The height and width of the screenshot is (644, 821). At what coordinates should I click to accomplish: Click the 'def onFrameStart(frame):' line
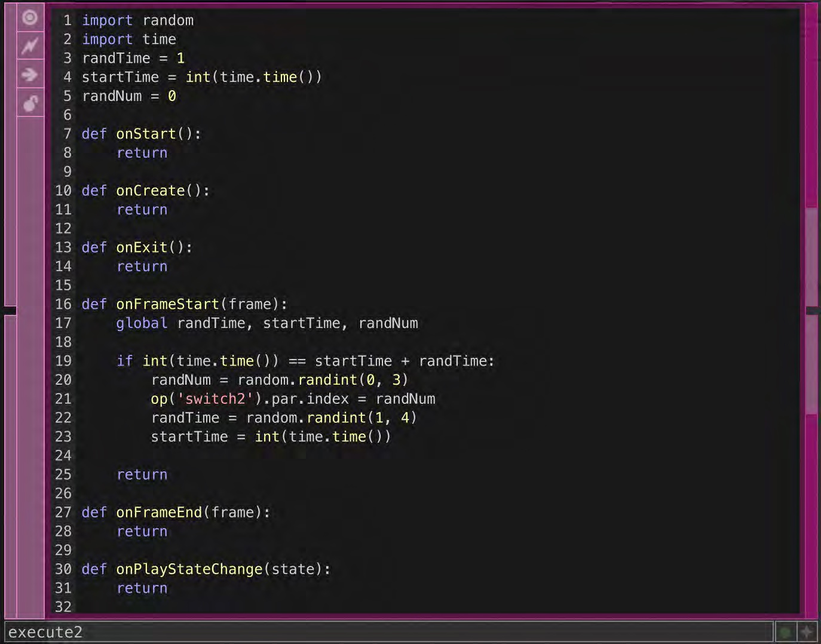185,304
